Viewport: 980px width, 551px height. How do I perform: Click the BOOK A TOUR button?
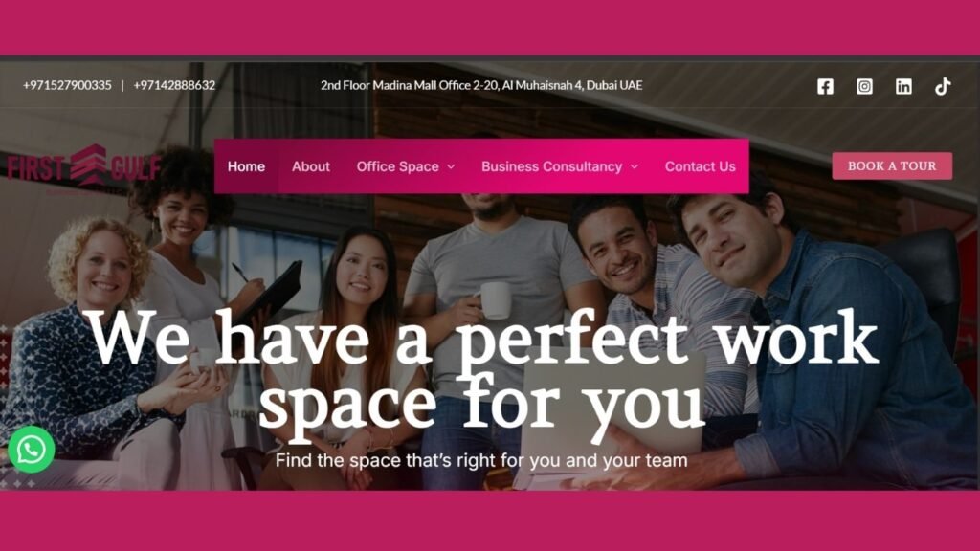pyautogui.click(x=892, y=166)
